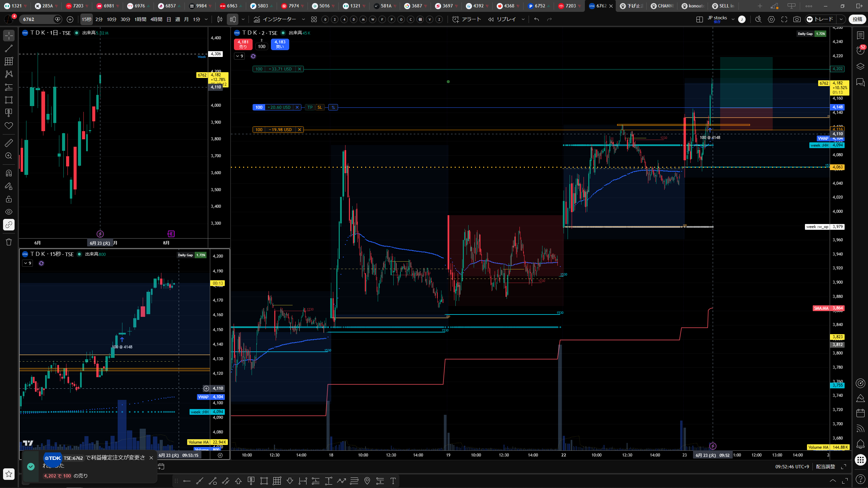Take a chart snapshot with camera icon
Screen dimensions: 868x488
(x=797, y=19)
